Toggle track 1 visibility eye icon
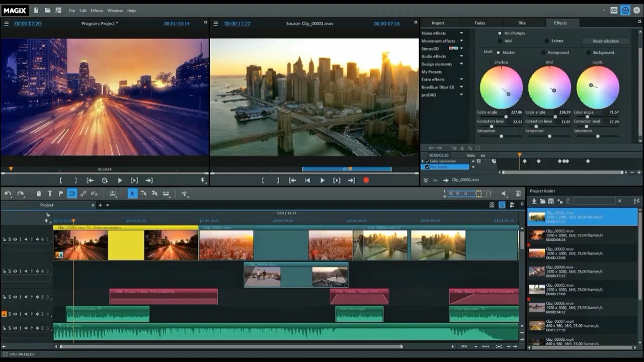This screenshot has height=362, width=644. 15,239
